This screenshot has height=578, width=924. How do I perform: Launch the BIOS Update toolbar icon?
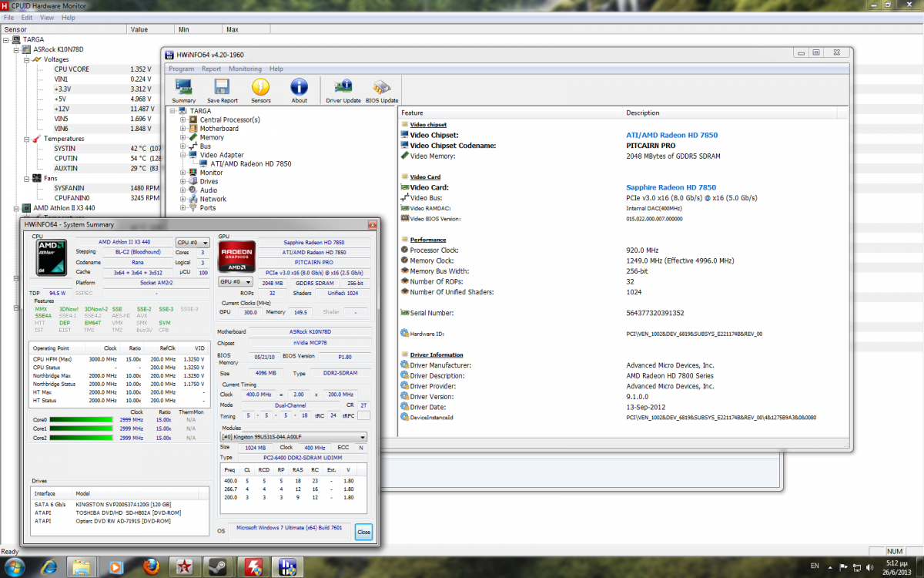[x=381, y=90]
